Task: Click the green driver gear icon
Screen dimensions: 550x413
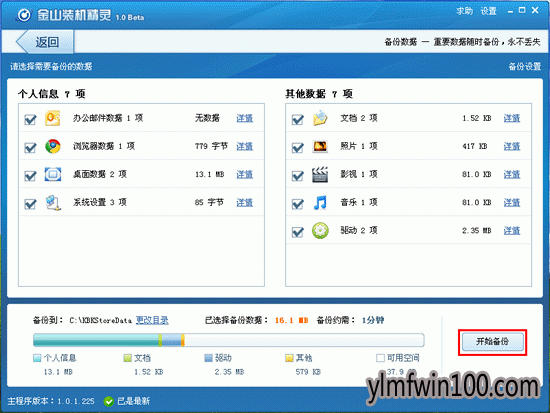Action: click(320, 231)
